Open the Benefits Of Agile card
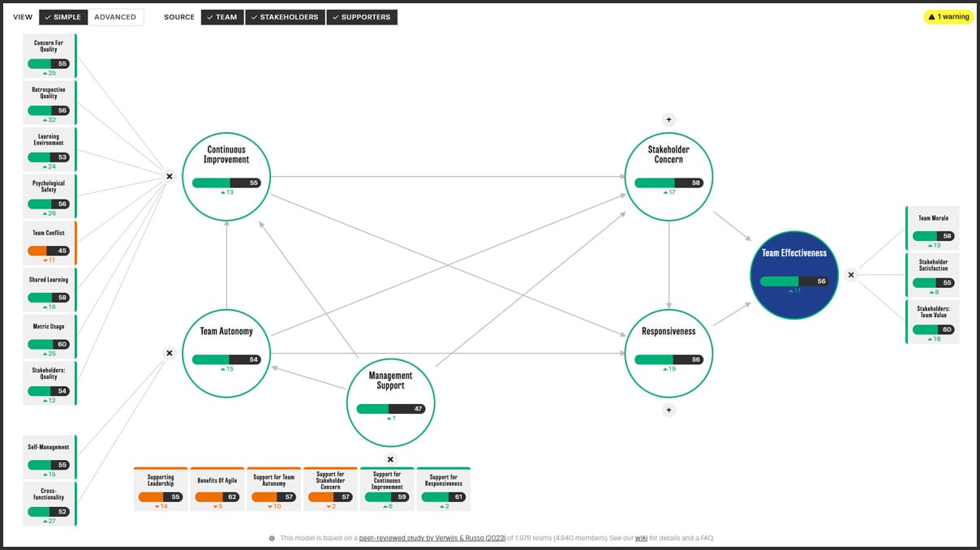This screenshot has width=980, height=550. pyautogui.click(x=217, y=488)
